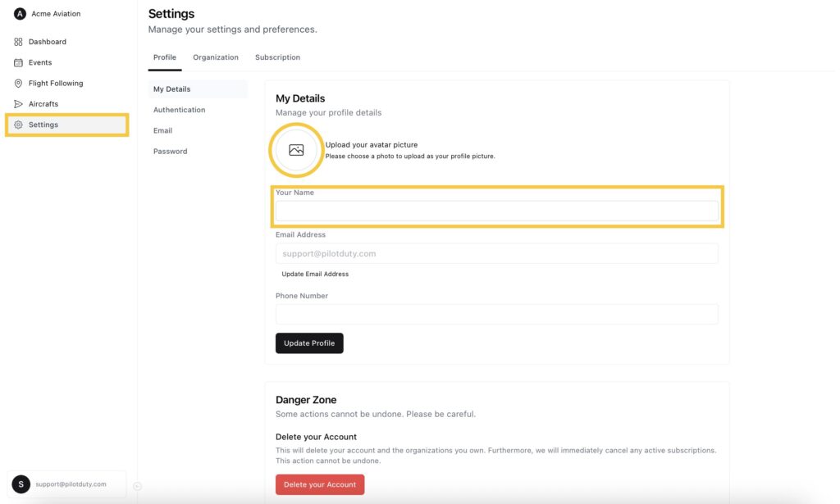Click the Phone Number input field
Viewport: 840px width, 504px height.
click(x=496, y=313)
